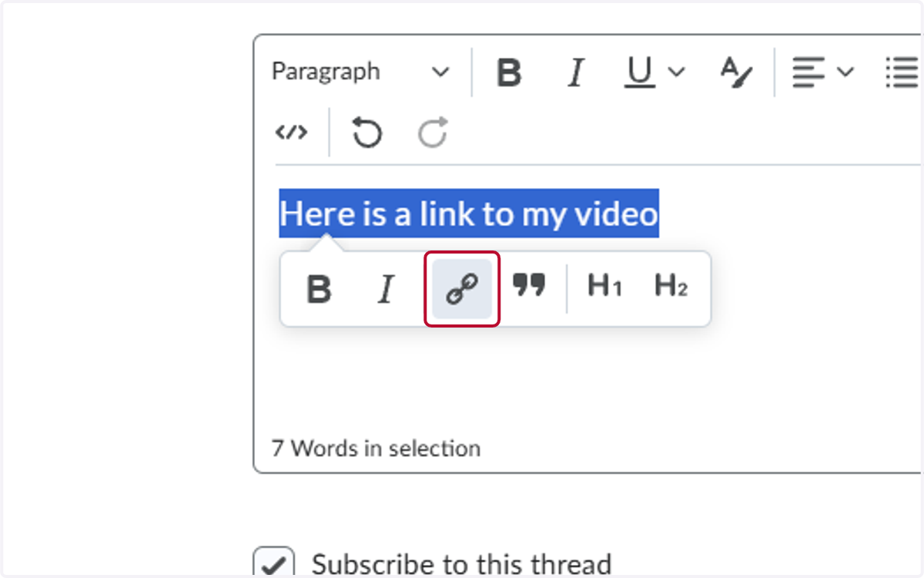Open the dropdown arrow next to Underline

676,72
